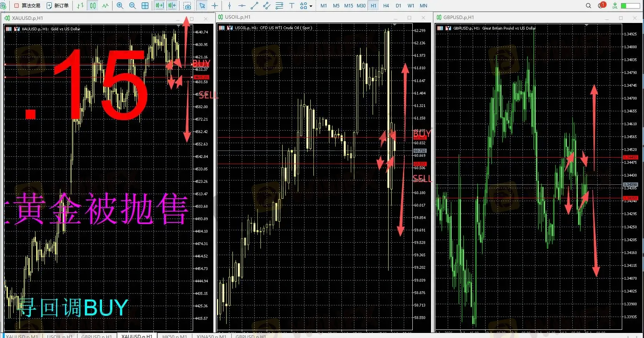Select the text label tool
The height and width of the screenshot is (338, 644).
click(292, 6)
